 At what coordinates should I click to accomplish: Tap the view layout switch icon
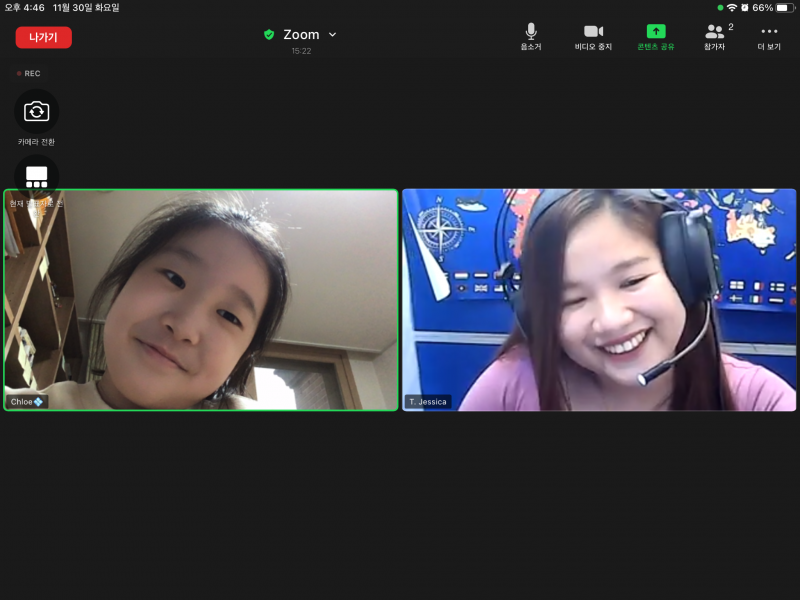(x=37, y=177)
